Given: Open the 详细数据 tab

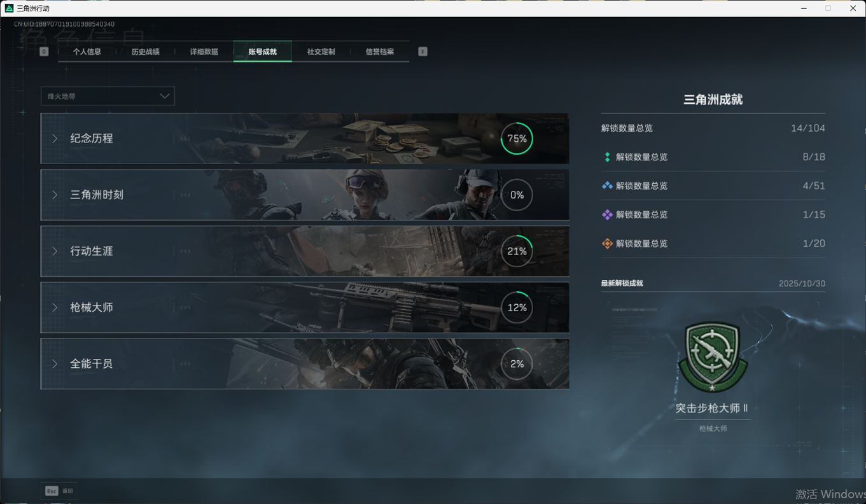Looking at the screenshot, I should pyautogui.click(x=204, y=52).
